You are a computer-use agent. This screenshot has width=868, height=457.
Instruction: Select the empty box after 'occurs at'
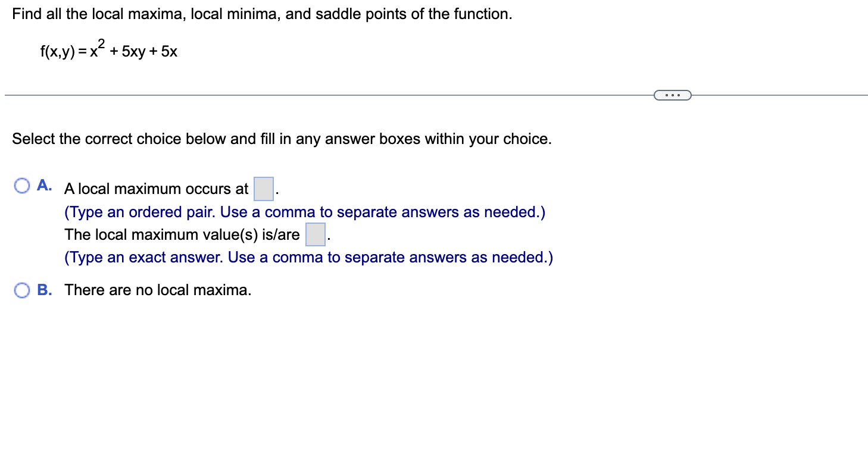click(x=263, y=188)
